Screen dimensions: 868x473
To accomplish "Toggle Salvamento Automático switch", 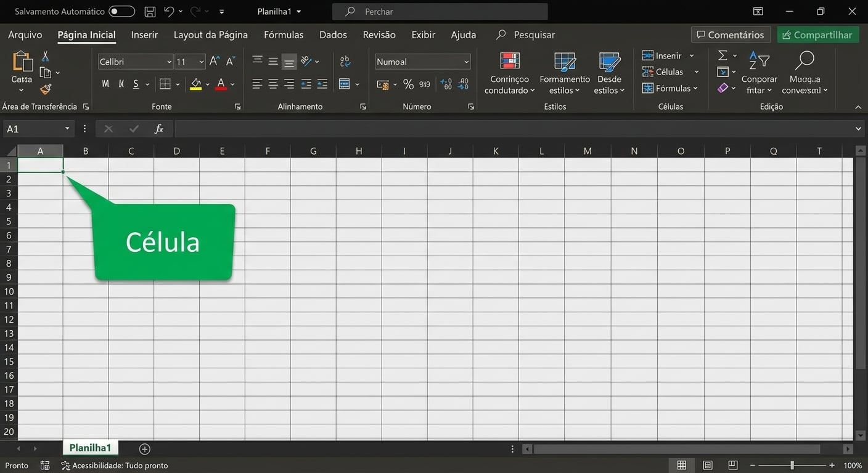I will 121,11.
